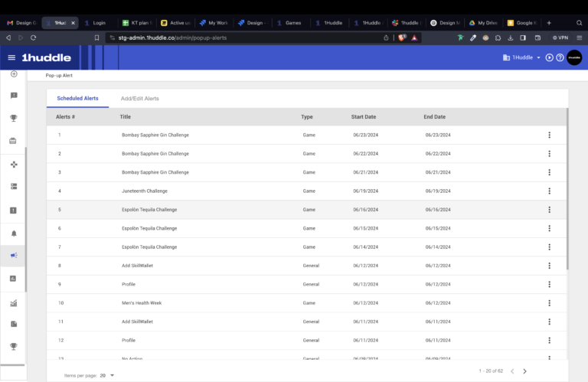Screen dimensions: 588x382
Task: Click the Brave Shields icon in address bar
Action: [402, 37]
